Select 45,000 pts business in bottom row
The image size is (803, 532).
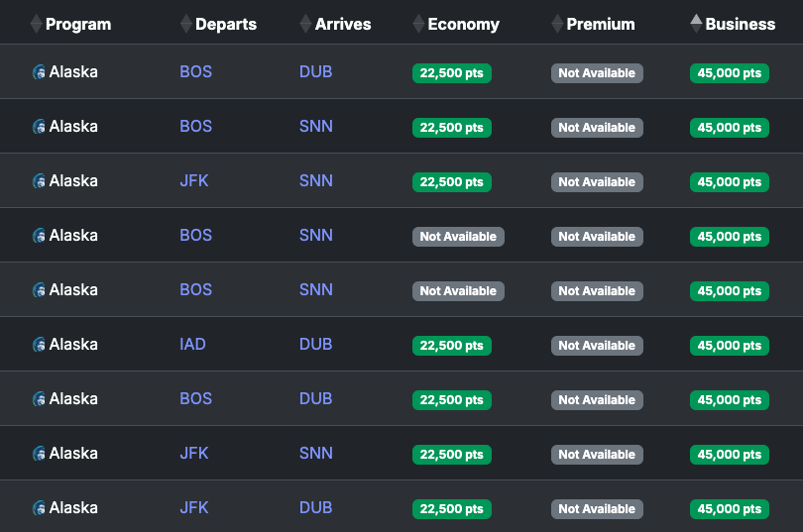730,509
